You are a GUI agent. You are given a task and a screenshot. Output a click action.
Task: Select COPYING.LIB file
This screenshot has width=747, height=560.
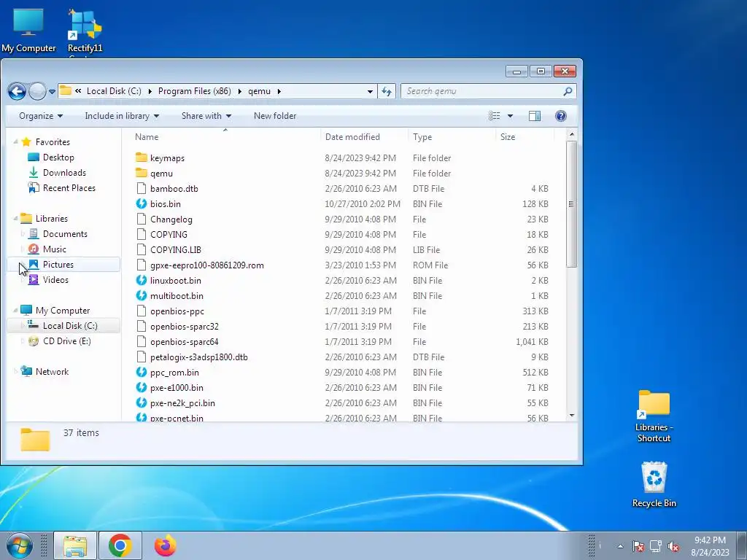[175, 249]
